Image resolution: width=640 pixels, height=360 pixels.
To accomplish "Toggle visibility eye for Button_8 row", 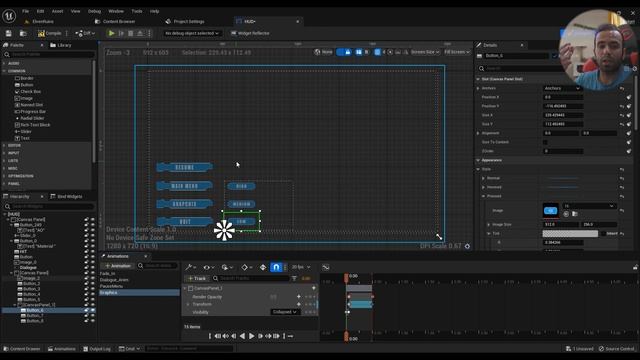I will coord(93,321).
